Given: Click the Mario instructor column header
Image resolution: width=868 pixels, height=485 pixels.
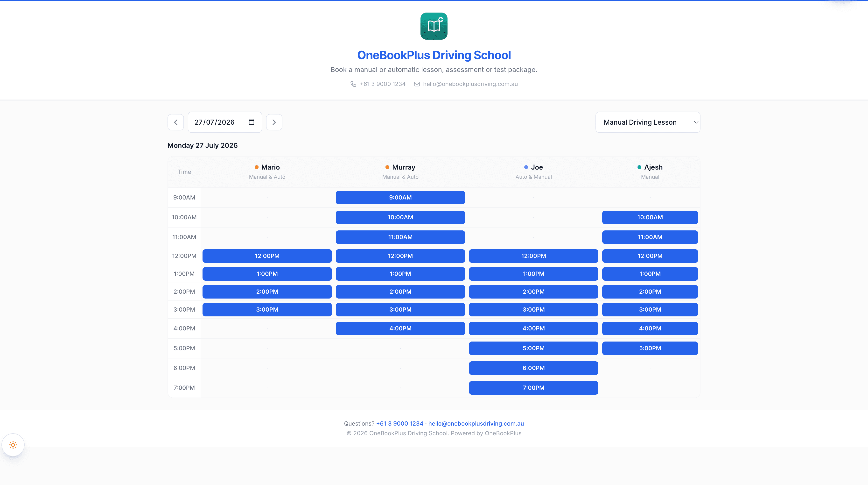Looking at the screenshot, I should click(267, 172).
